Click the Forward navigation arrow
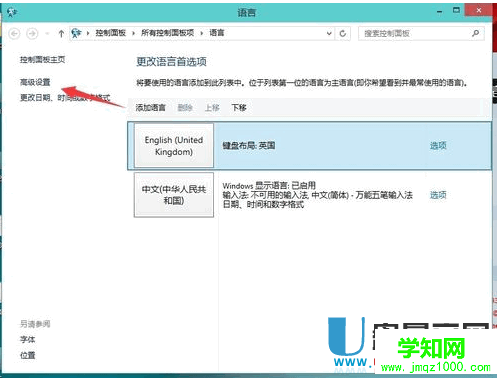Screen dimensions: 502x379 click(x=32, y=33)
